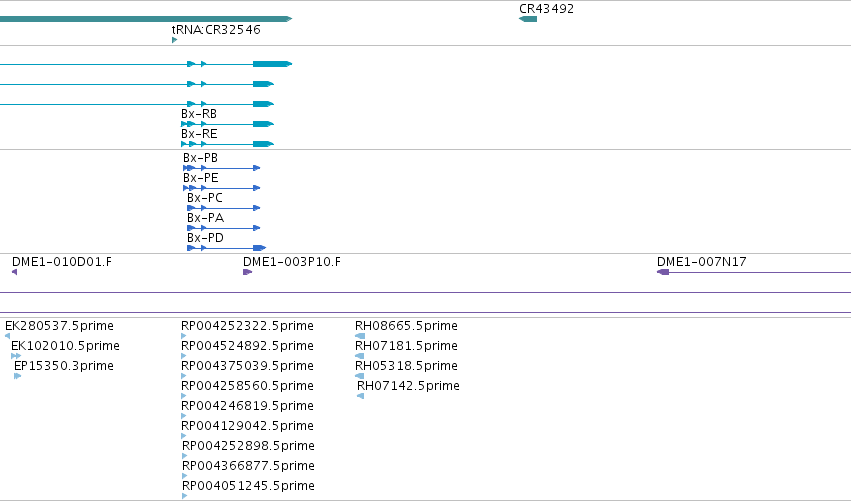The image size is (851, 501).
Task: Select the DME1-010D01.F arrow marker
Action: pyautogui.click(x=15, y=272)
